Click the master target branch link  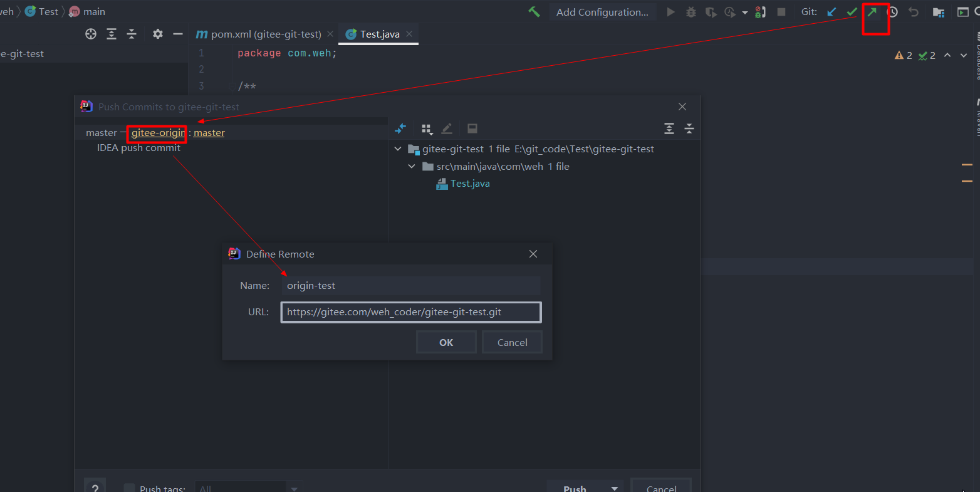tap(209, 133)
